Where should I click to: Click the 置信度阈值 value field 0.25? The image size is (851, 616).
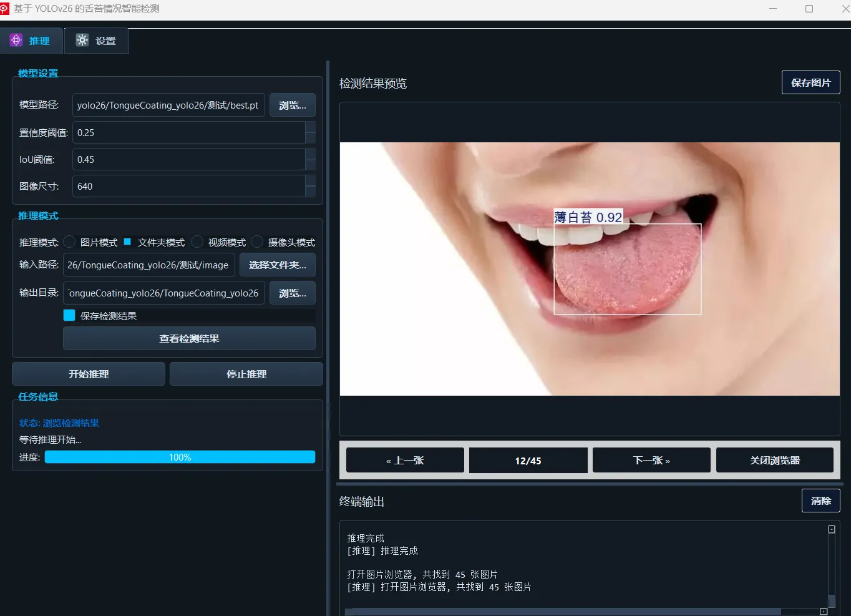tap(189, 132)
